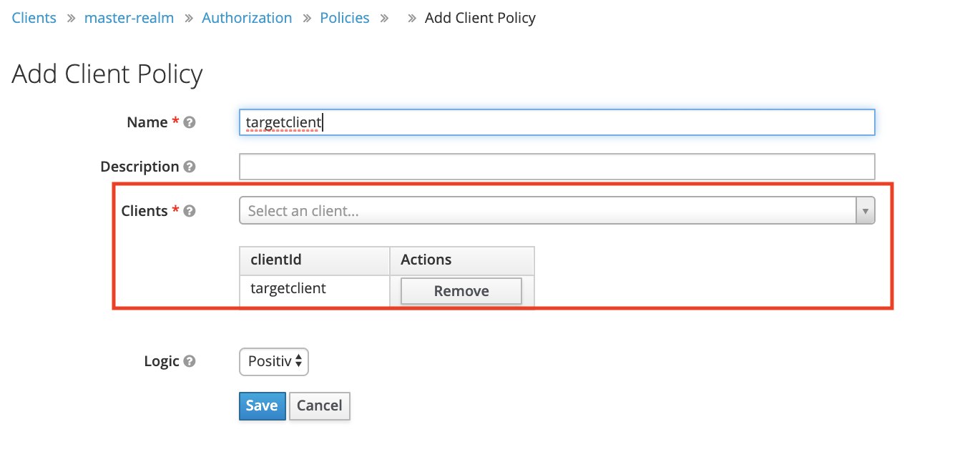Remove targetclient from the clients table
Viewport: 980px width, 472px height.
[461, 291]
